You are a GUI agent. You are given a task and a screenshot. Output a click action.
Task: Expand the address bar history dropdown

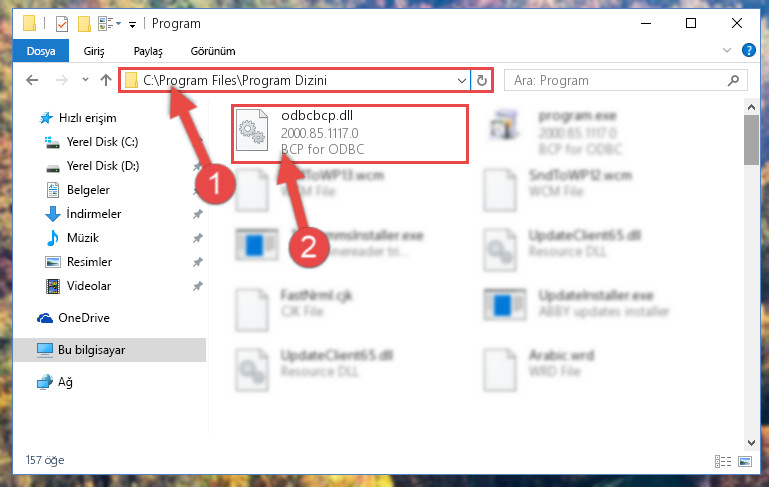click(x=461, y=80)
